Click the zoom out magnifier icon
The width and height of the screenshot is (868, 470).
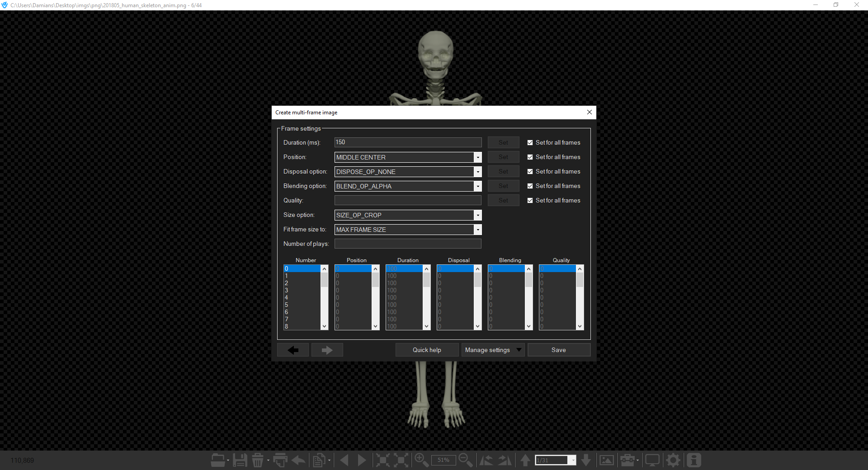click(x=465, y=460)
